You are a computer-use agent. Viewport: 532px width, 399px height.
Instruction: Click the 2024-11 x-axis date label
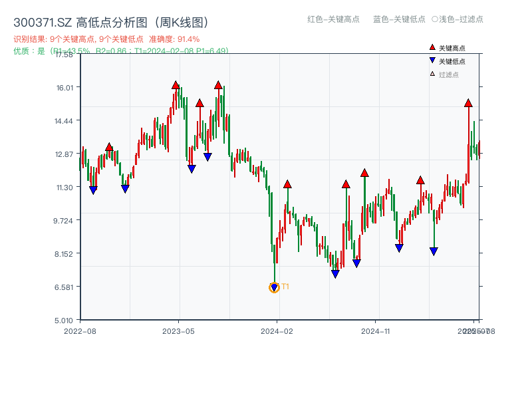(375, 331)
